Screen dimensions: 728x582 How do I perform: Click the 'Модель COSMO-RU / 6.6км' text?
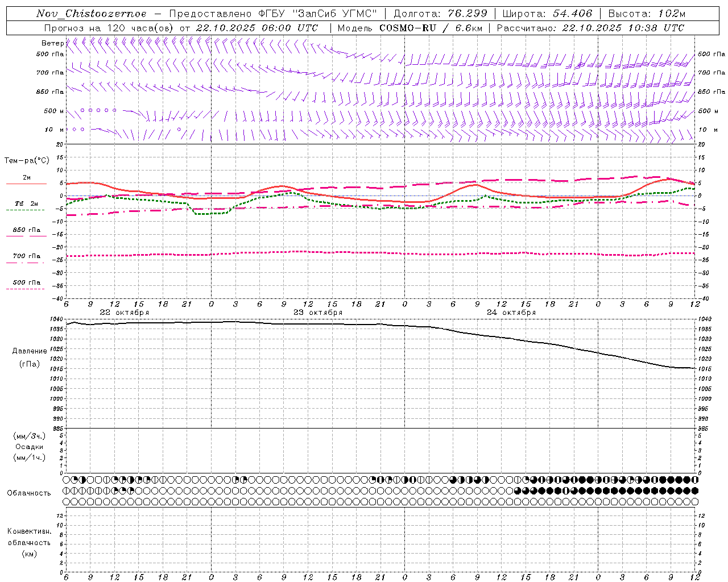pos(409,28)
